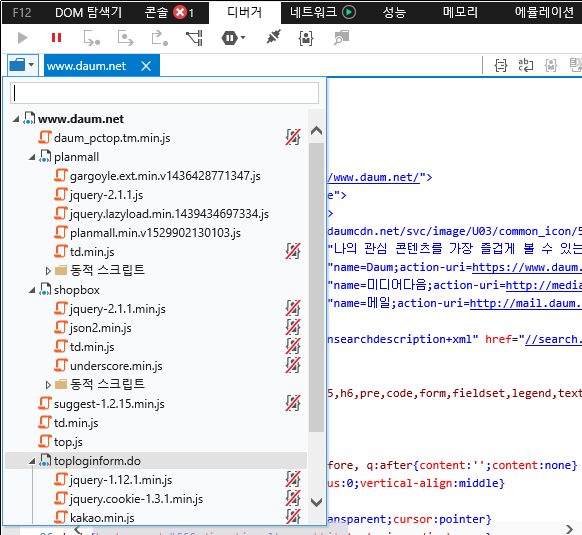The height and width of the screenshot is (535, 582).
Task: Toggle library code mark for jquery-2.1.1.min.js
Action: [x=293, y=308]
